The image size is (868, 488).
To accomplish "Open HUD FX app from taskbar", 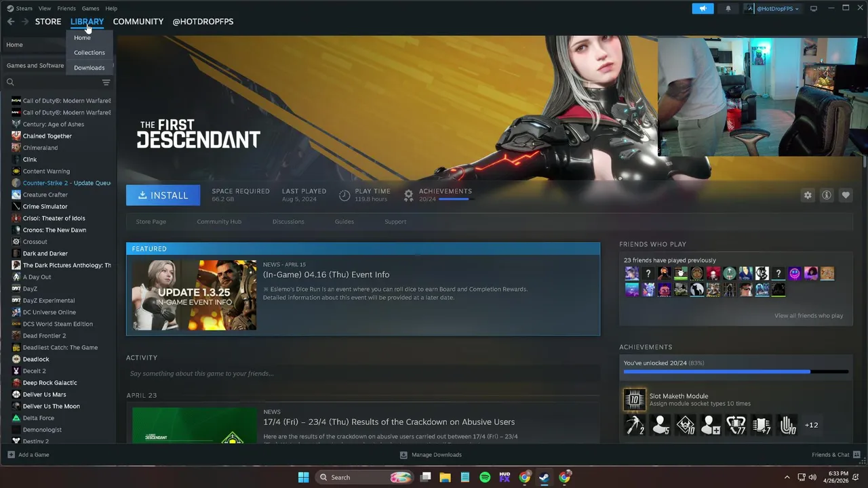I will (x=505, y=477).
